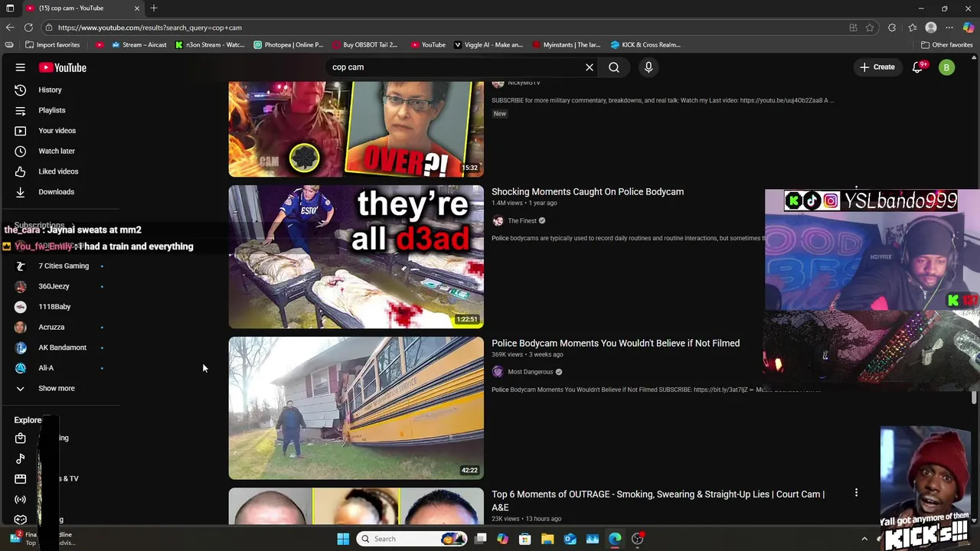
Task: Favorite this page with star icon
Action: [870, 28]
